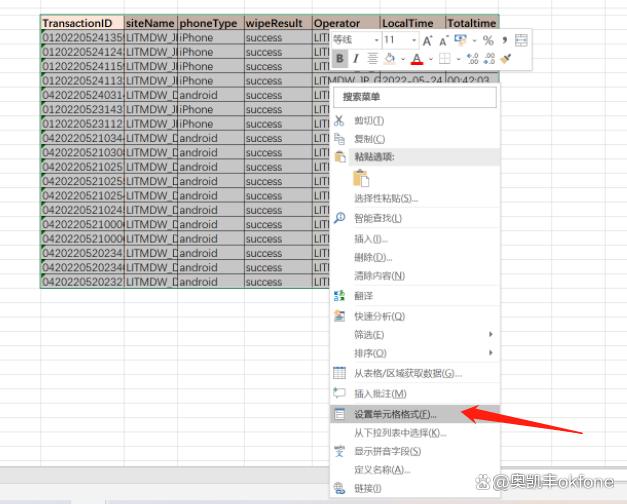Image resolution: width=627 pixels, height=504 pixels.
Task: Open the font color dropdown arrow
Action: (431, 59)
